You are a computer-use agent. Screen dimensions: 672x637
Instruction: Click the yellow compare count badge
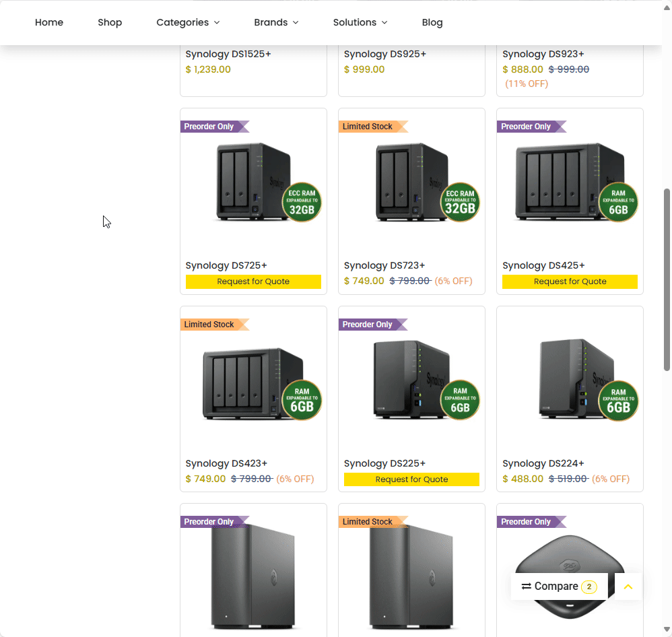(589, 586)
